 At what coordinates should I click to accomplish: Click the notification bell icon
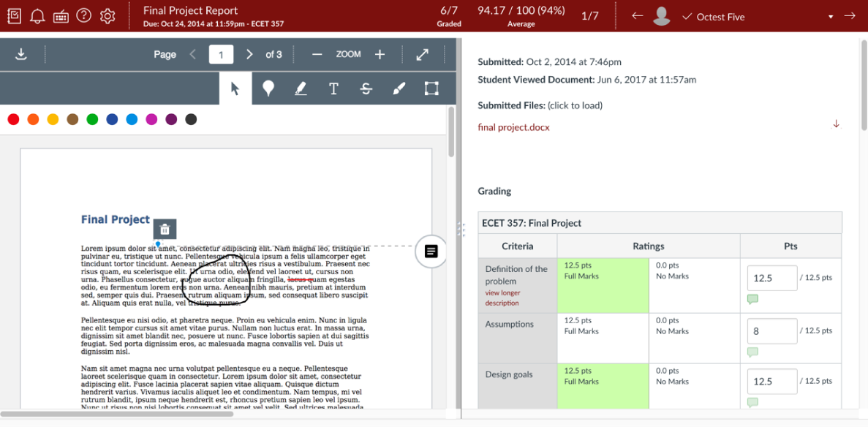coord(37,16)
